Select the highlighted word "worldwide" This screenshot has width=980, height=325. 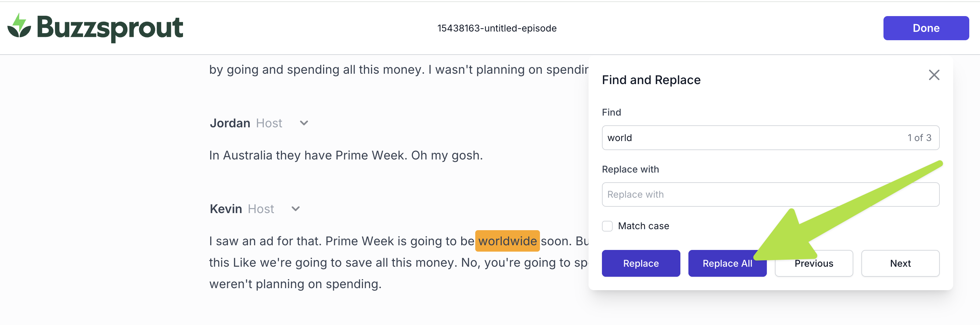point(507,241)
